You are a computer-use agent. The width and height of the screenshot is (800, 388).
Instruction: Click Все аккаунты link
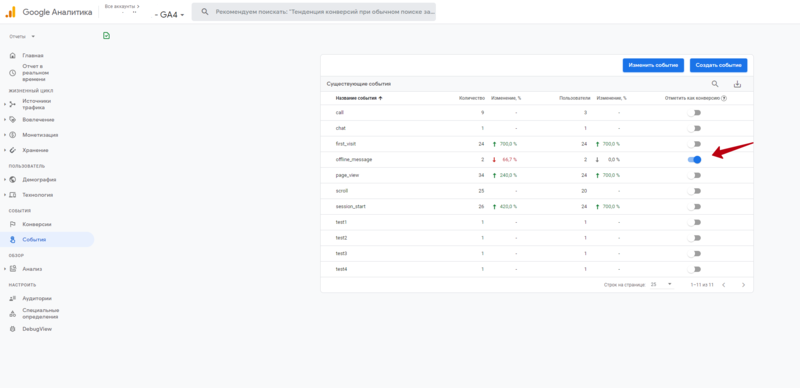[122, 6]
